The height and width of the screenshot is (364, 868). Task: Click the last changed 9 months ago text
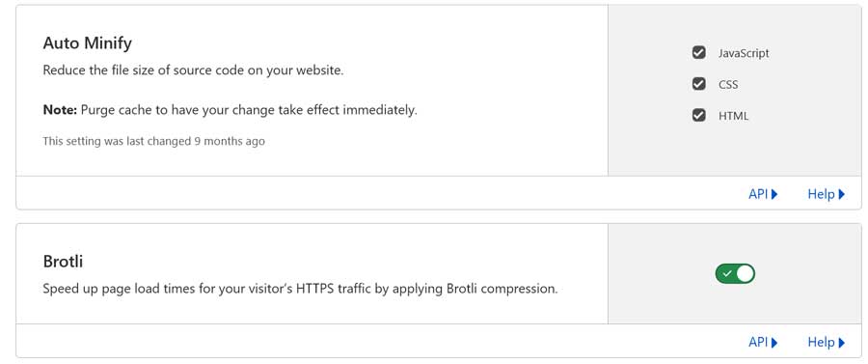pos(154,141)
